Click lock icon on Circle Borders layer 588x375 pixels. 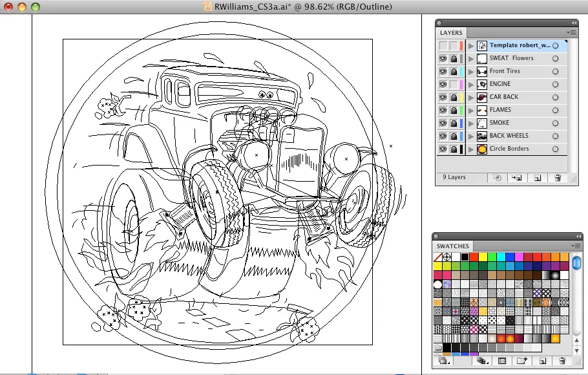(x=454, y=149)
